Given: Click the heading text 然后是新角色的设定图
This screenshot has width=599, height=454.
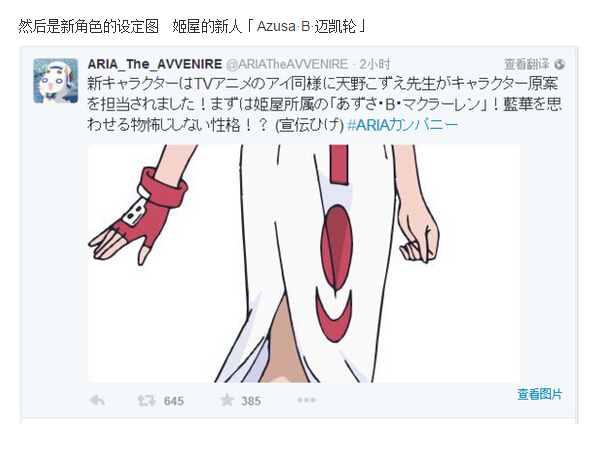Looking at the screenshot, I should [88, 26].
